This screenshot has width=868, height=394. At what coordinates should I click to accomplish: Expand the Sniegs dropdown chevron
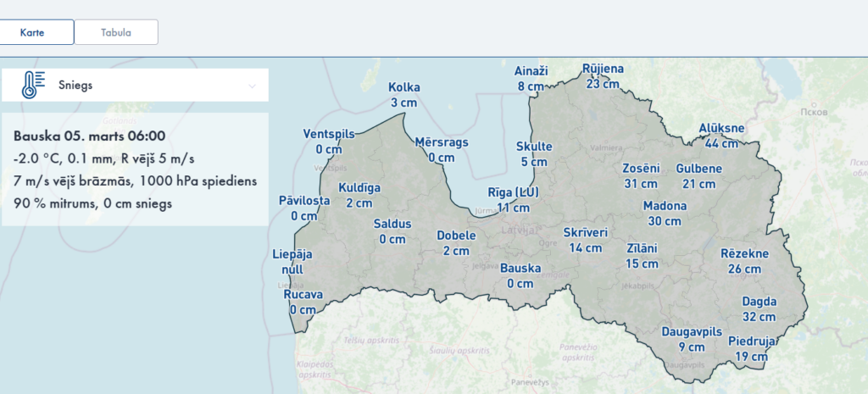[252, 86]
